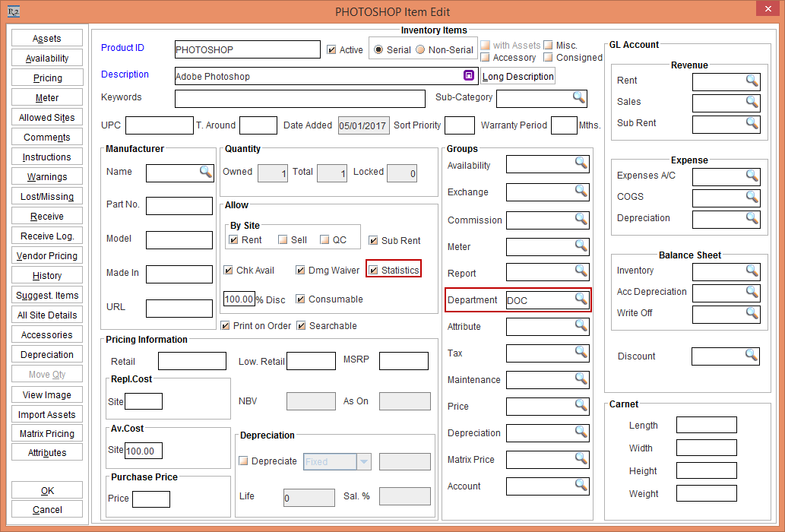Toggle the Active checkbox

pyautogui.click(x=331, y=50)
